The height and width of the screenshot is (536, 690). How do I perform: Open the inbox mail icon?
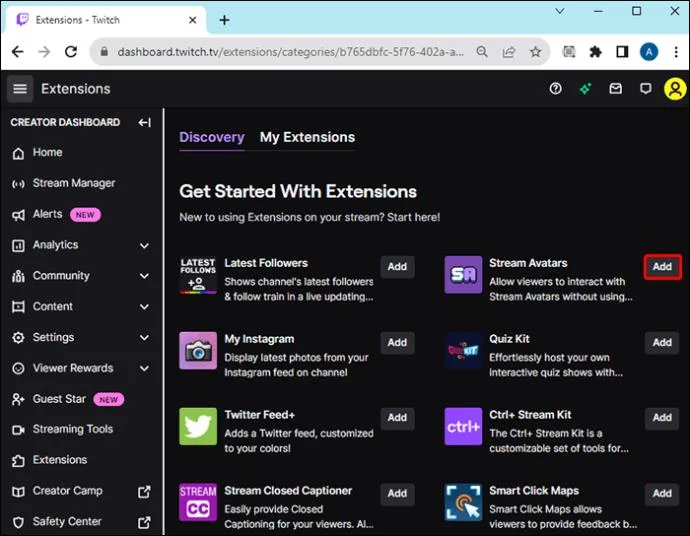pos(616,89)
